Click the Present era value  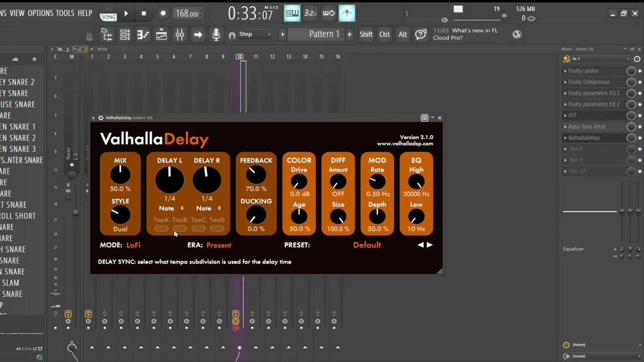click(219, 245)
